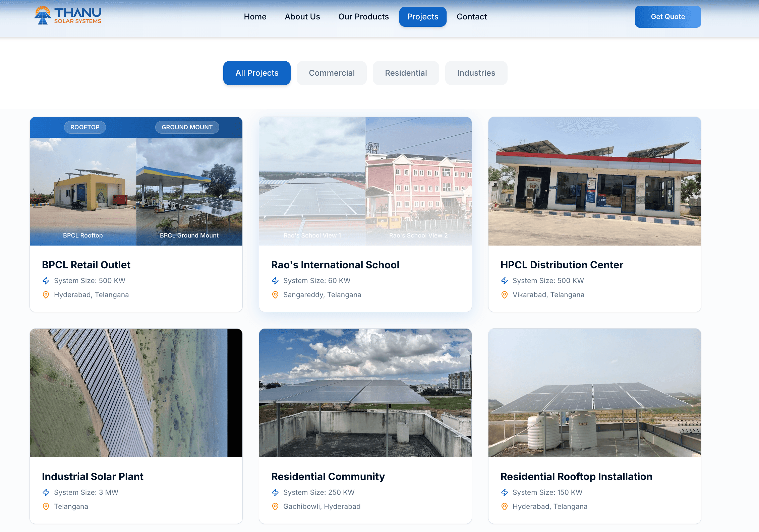Select the Commercial filter

(332, 73)
